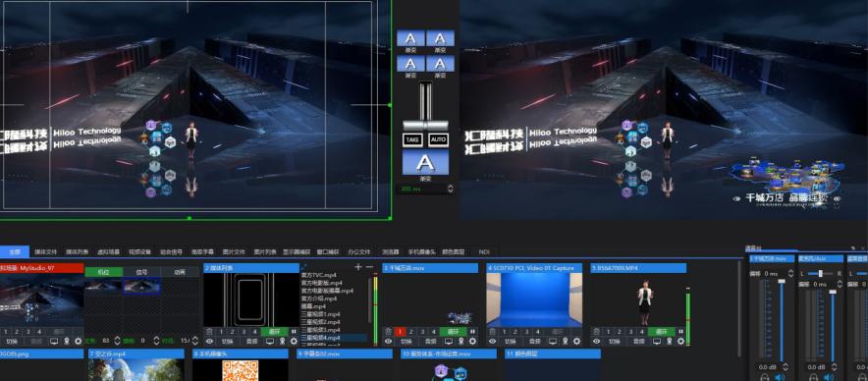
Task: Delete input 3 with its trash icon
Action: (388, 331)
